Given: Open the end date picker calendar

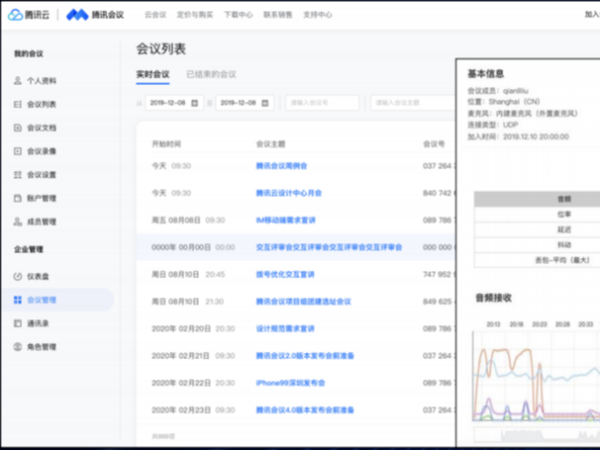Looking at the screenshot, I should pyautogui.click(x=269, y=102).
